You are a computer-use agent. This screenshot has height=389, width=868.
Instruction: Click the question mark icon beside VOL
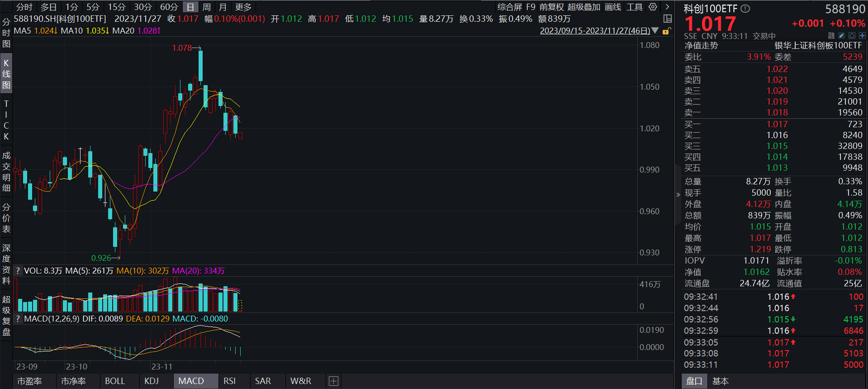point(18,271)
